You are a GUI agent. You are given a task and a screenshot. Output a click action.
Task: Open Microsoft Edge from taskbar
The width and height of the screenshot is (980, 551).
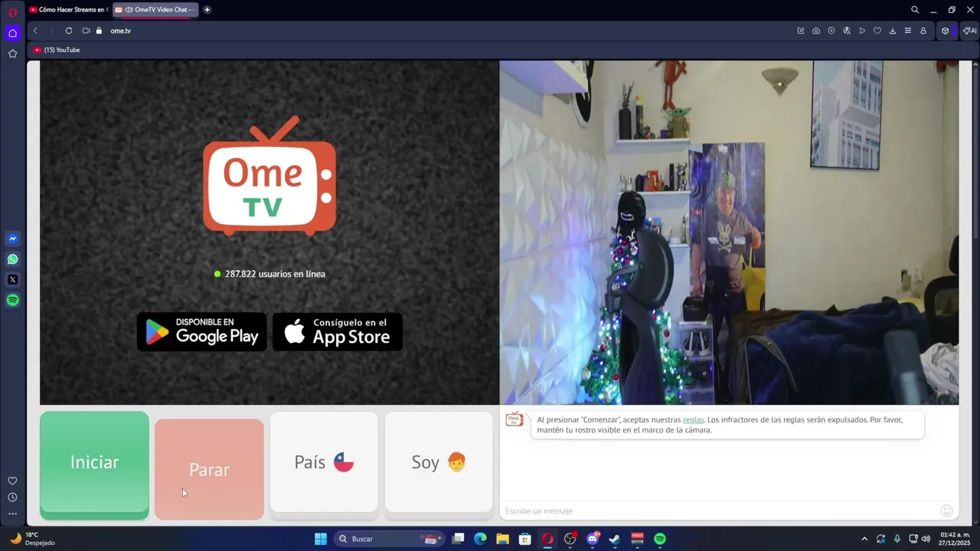480,539
